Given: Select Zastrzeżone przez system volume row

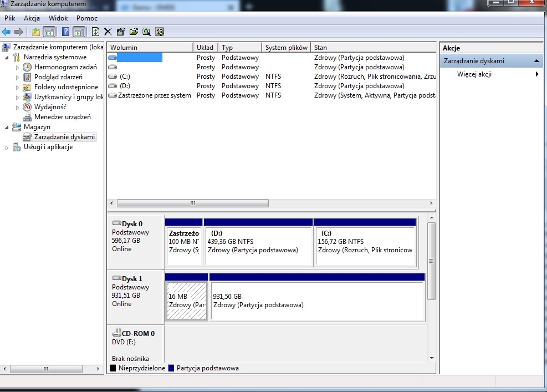Looking at the screenshot, I should click(x=272, y=95).
